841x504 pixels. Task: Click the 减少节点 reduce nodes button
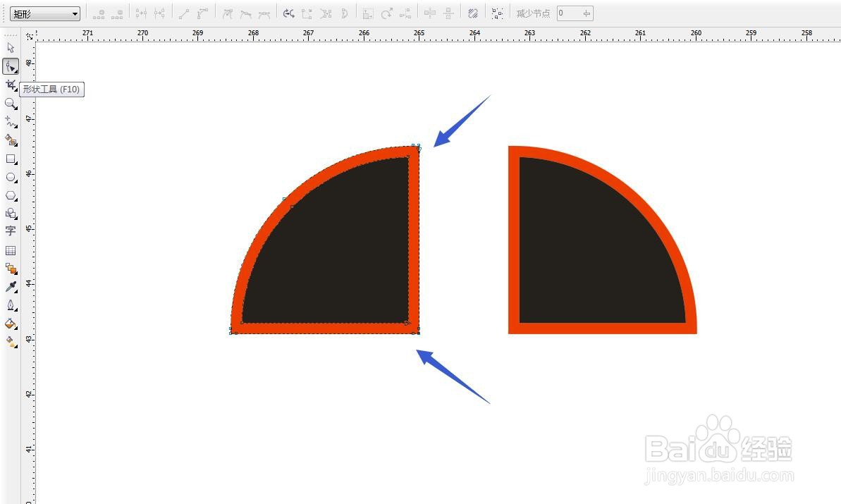(533, 13)
